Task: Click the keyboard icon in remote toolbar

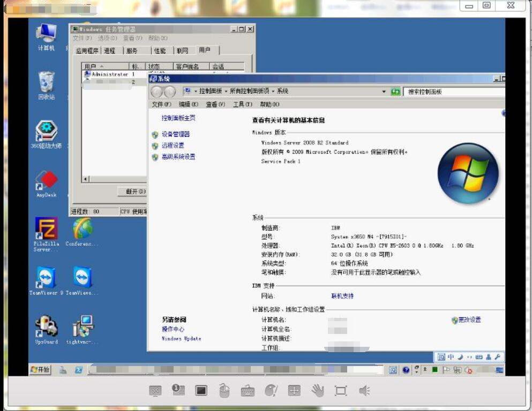Action: 248,391
